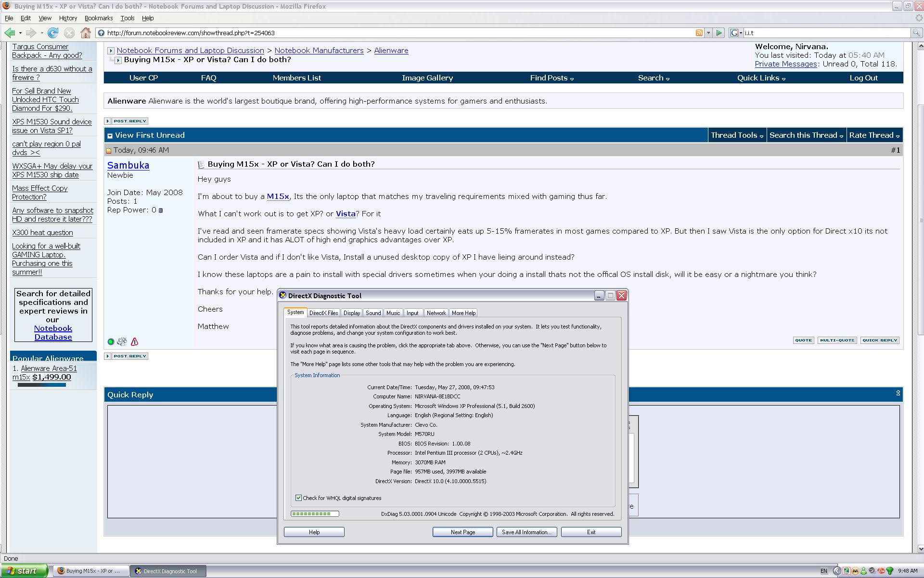Click the Alienware m15x popularity bar
The height and width of the screenshot is (578, 924).
click(41, 385)
